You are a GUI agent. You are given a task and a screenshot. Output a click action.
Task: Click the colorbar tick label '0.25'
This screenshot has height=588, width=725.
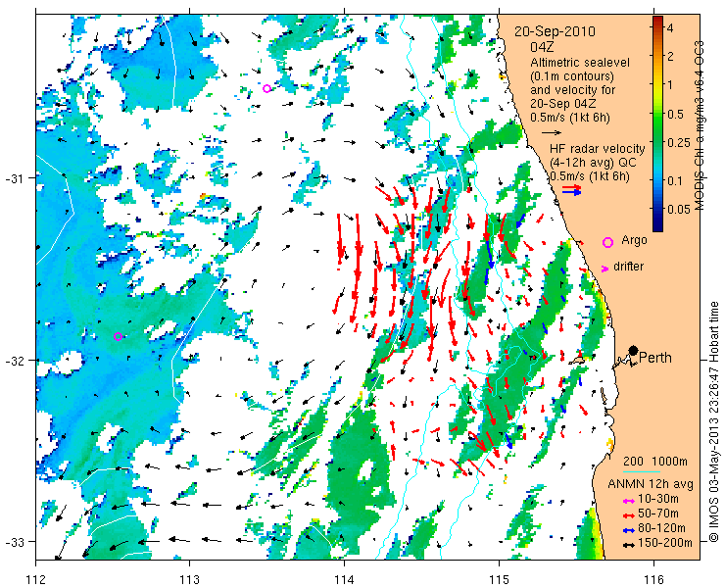point(678,143)
